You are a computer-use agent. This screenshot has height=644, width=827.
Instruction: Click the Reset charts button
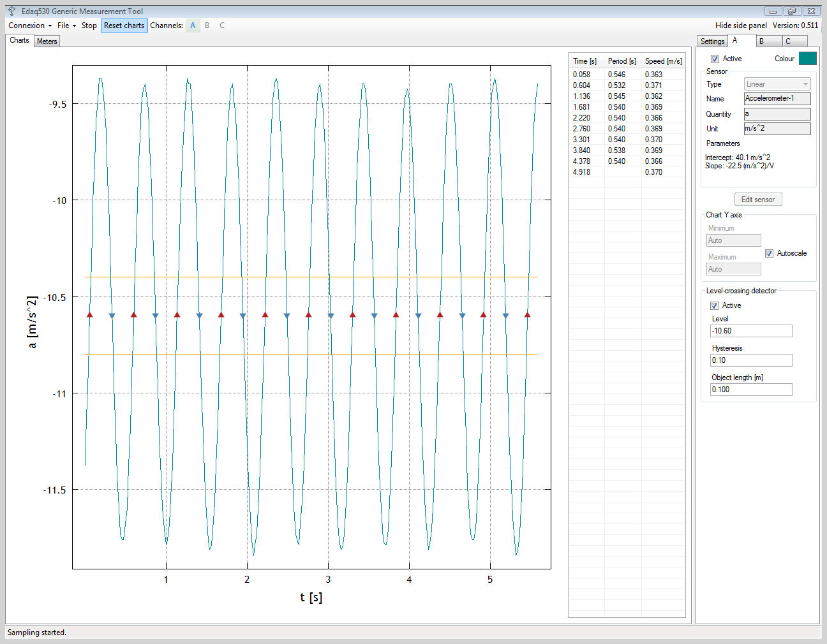click(x=124, y=26)
